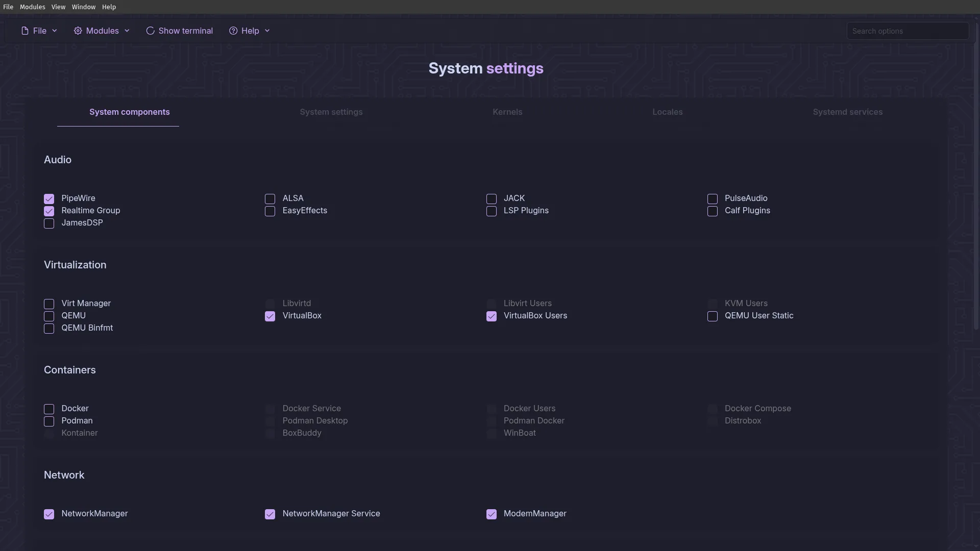Focus the Search options field
This screenshot has width=980, height=551.
click(908, 31)
